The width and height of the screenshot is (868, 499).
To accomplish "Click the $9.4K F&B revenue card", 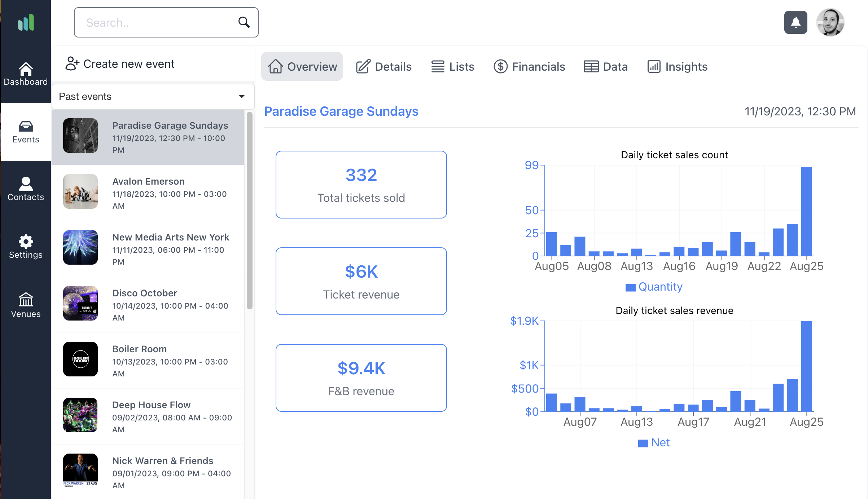I will coord(361,378).
